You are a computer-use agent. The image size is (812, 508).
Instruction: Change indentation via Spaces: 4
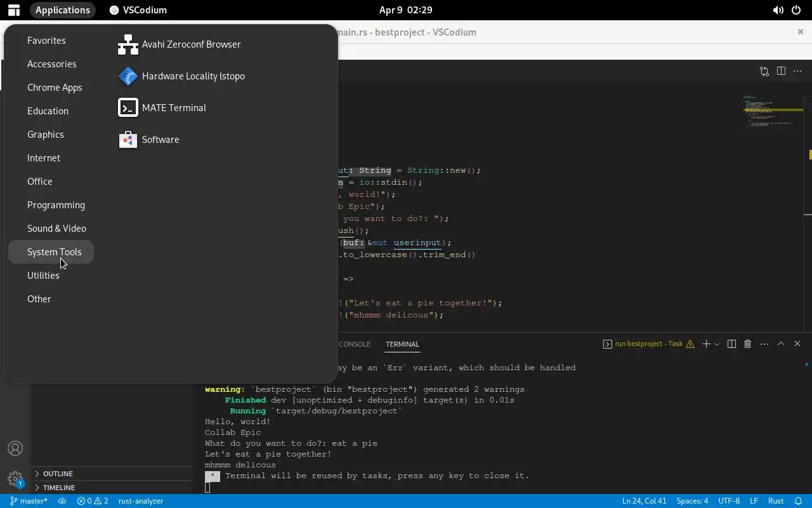pyautogui.click(x=692, y=501)
